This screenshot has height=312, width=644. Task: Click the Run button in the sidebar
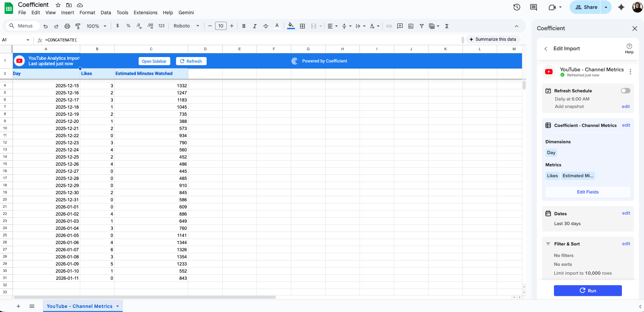point(588,291)
